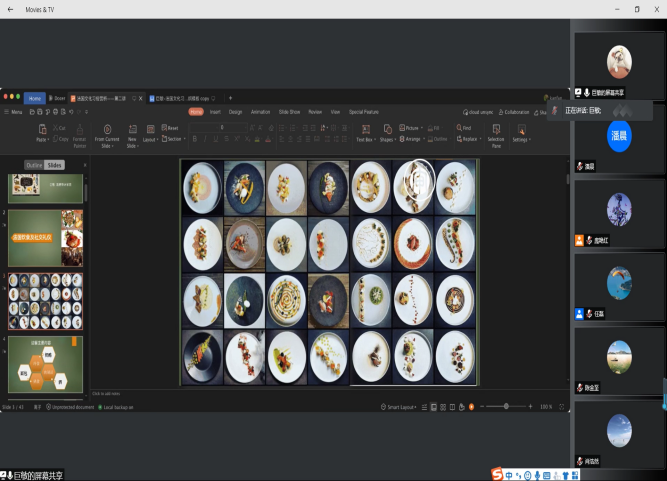Adjust the zoom slider handle
The image size is (667, 481).
506,407
